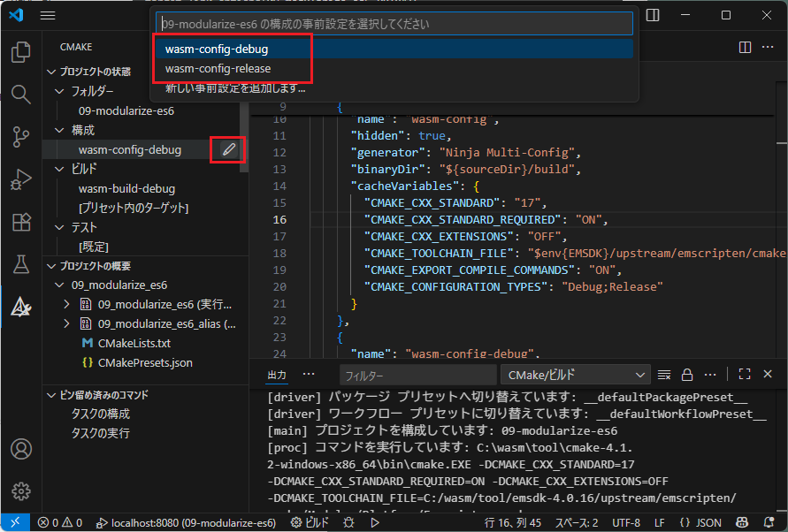This screenshot has height=532, width=788.
Task: Collapse the プロジェクトの状態 section
Action: (51, 72)
